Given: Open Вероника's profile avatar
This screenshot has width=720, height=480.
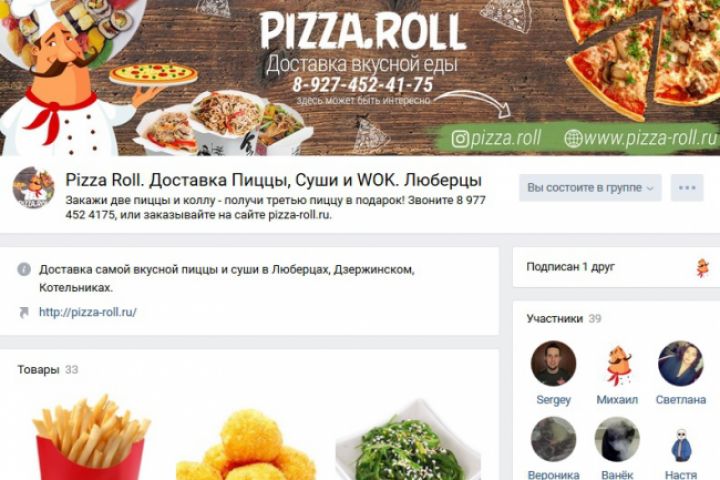Looking at the screenshot, I should [x=553, y=440].
